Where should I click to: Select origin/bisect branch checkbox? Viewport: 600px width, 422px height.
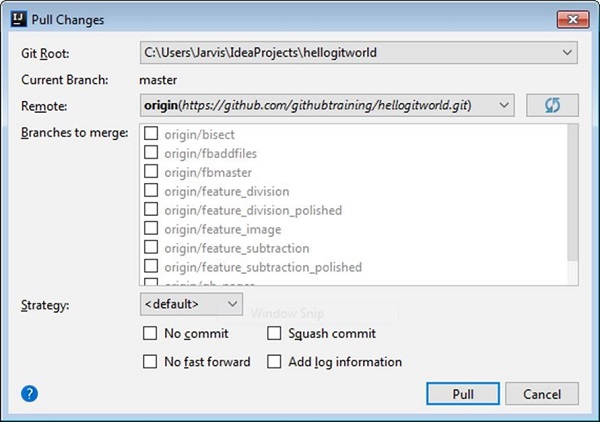click(x=152, y=134)
